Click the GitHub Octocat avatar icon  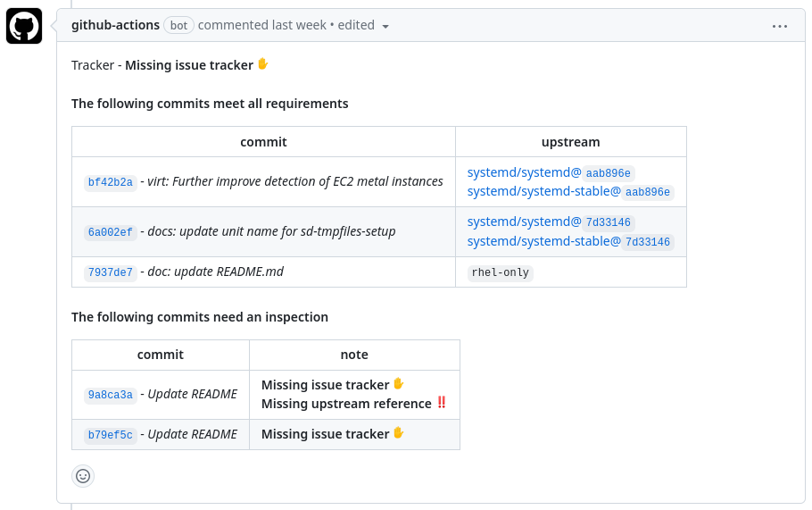tap(24, 27)
